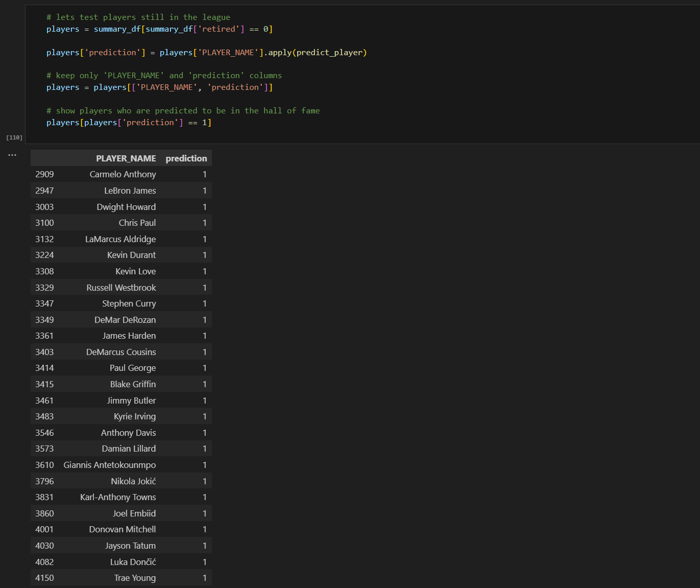The height and width of the screenshot is (588, 700).
Task: Click the PLAYER_NAME column header
Action: 126,158
